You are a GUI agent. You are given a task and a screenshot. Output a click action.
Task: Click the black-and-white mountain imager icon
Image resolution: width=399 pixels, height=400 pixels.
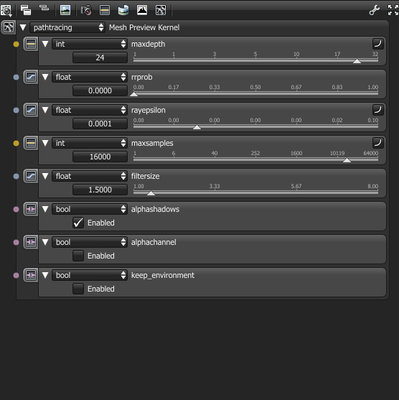[142, 10]
